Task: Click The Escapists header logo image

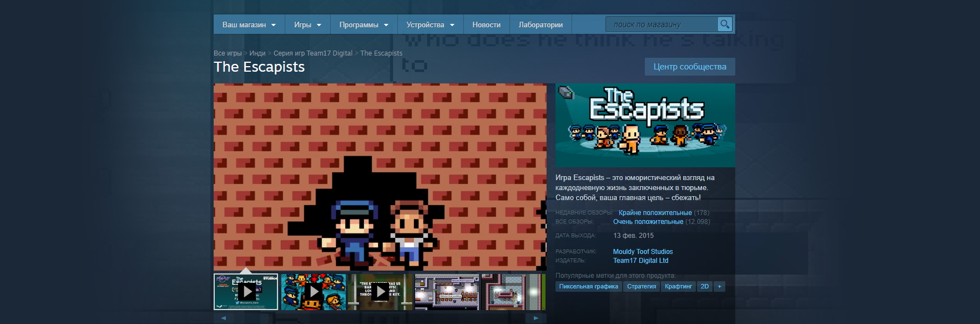Action: (645, 125)
